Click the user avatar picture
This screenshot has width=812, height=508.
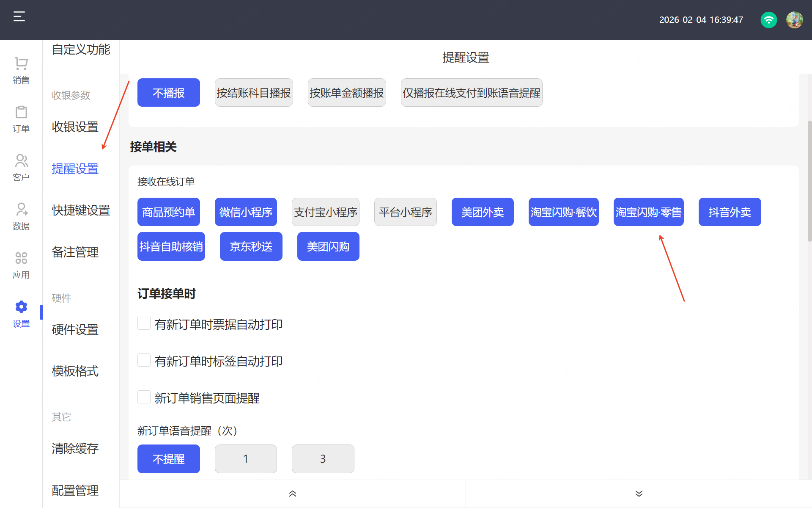pos(794,20)
